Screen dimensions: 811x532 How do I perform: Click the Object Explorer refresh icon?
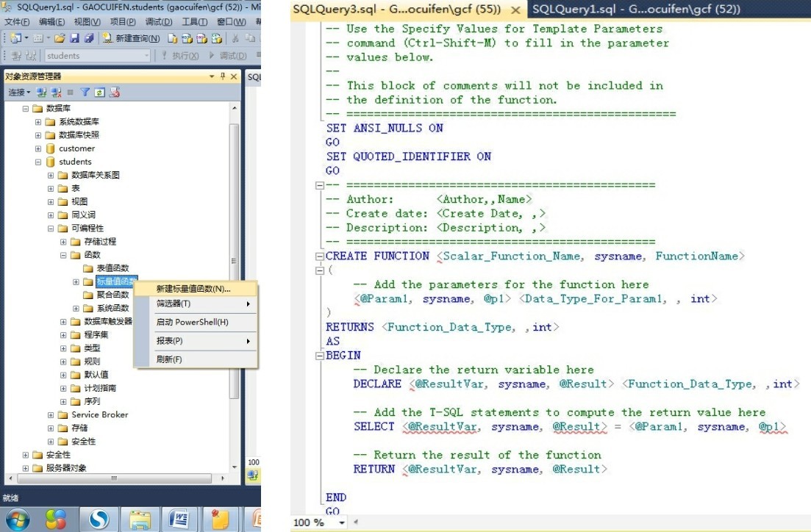(x=99, y=93)
